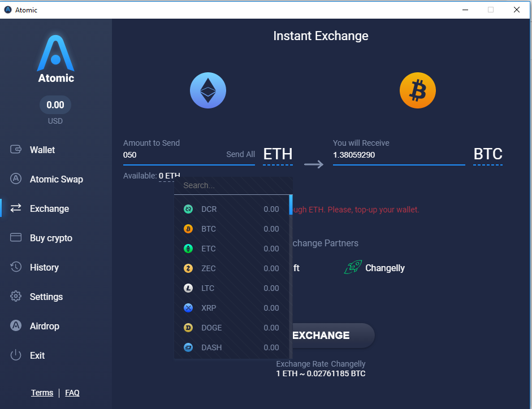Choose Exit in the sidebar
This screenshot has height=409, width=532.
coord(37,355)
